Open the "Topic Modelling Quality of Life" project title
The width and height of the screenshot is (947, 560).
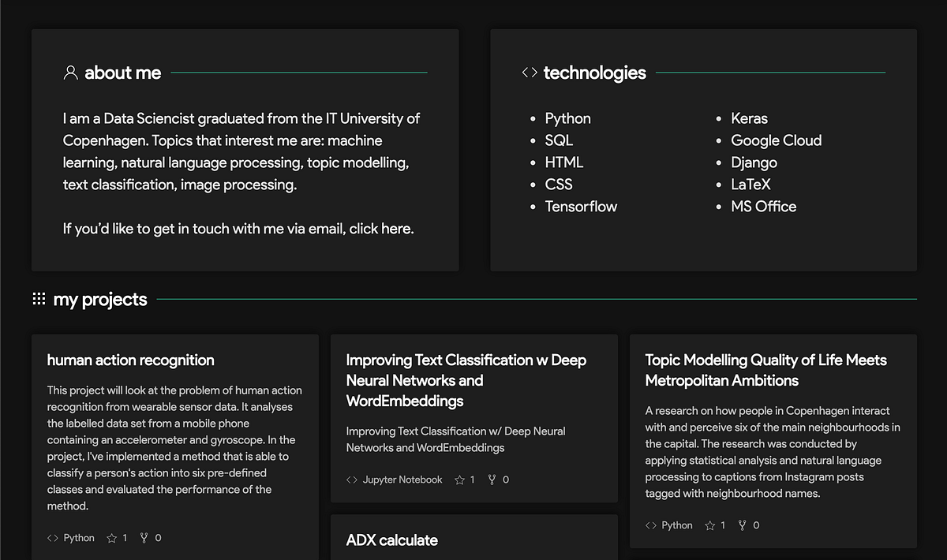765,369
